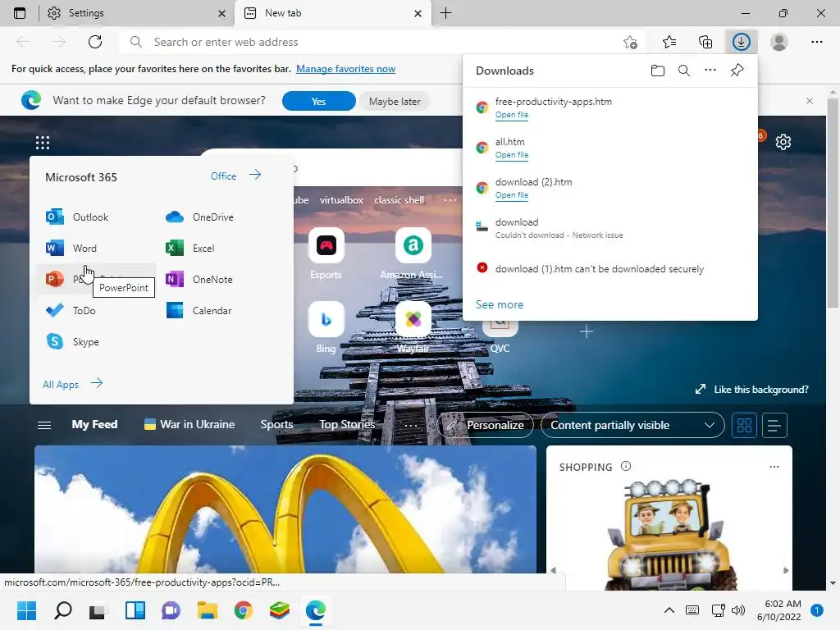Open Sports feed tab

pyautogui.click(x=276, y=425)
